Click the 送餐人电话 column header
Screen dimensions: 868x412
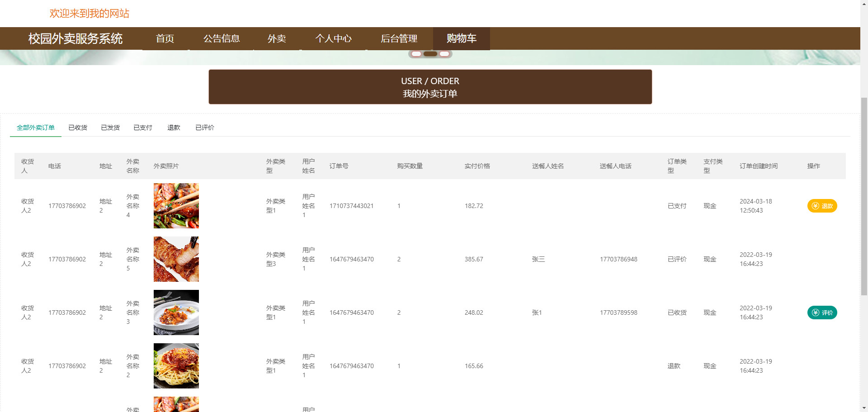(616, 166)
